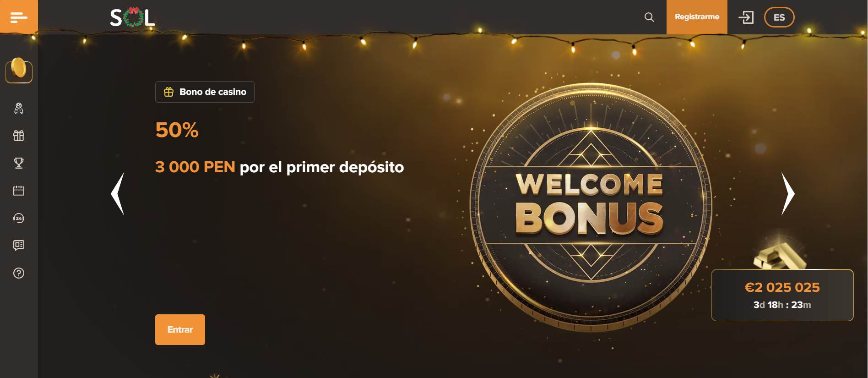This screenshot has height=378, width=868.
Task: Advance to the next banner slide
Action: pos(788,193)
